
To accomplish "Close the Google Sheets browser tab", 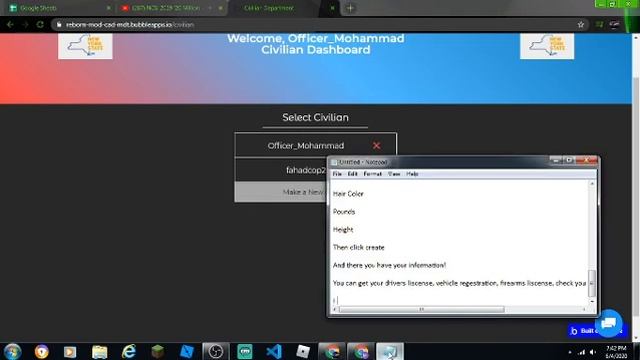I will pos(109,8).
